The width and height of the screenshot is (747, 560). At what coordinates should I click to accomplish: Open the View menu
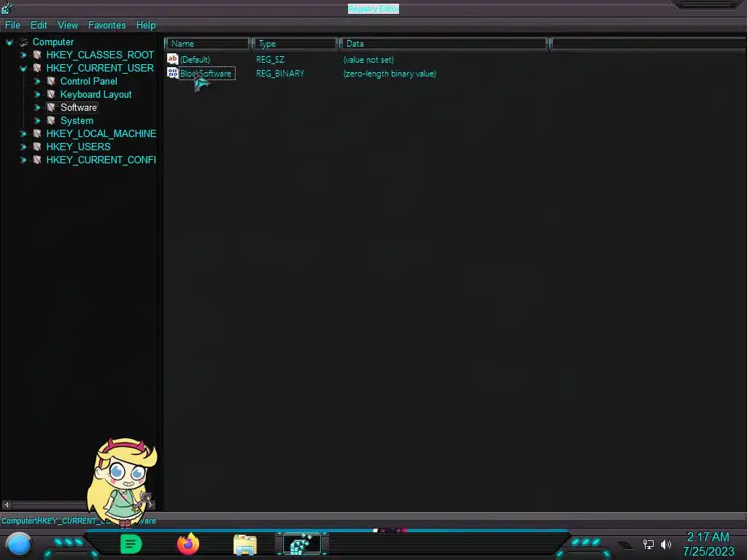(68, 26)
